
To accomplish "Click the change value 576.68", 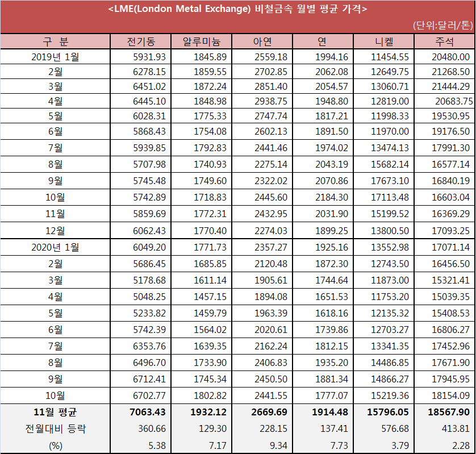I will [x=395, y=429].
